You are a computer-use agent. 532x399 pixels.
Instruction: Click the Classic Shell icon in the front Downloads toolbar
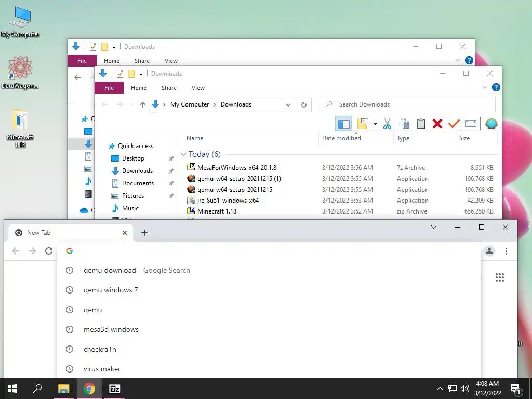[x=491, y=124]
